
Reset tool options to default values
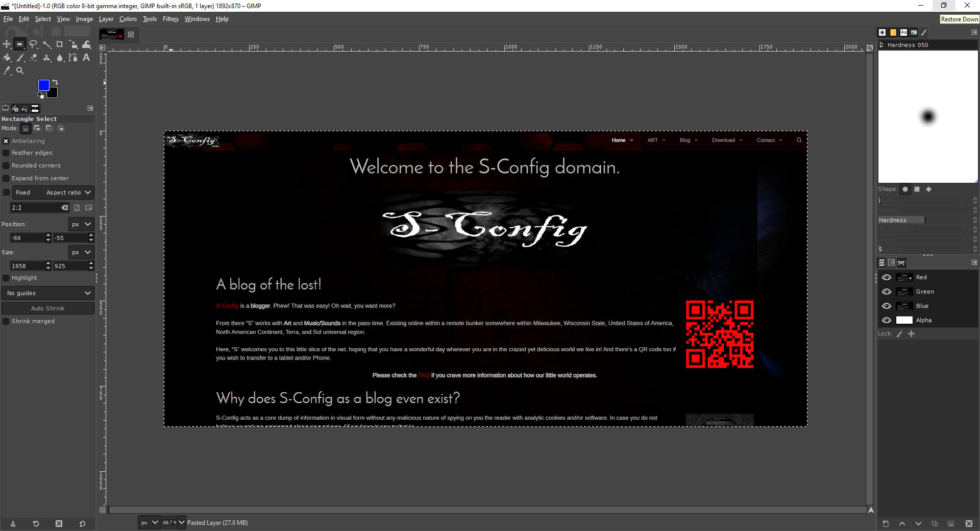coord(82,524)
